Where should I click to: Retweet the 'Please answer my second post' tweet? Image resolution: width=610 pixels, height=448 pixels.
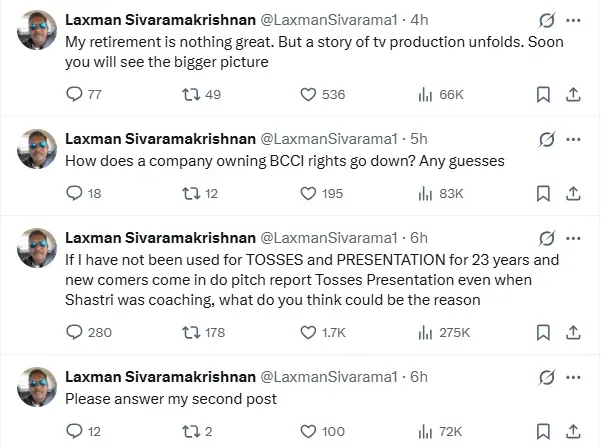(186, 431)
